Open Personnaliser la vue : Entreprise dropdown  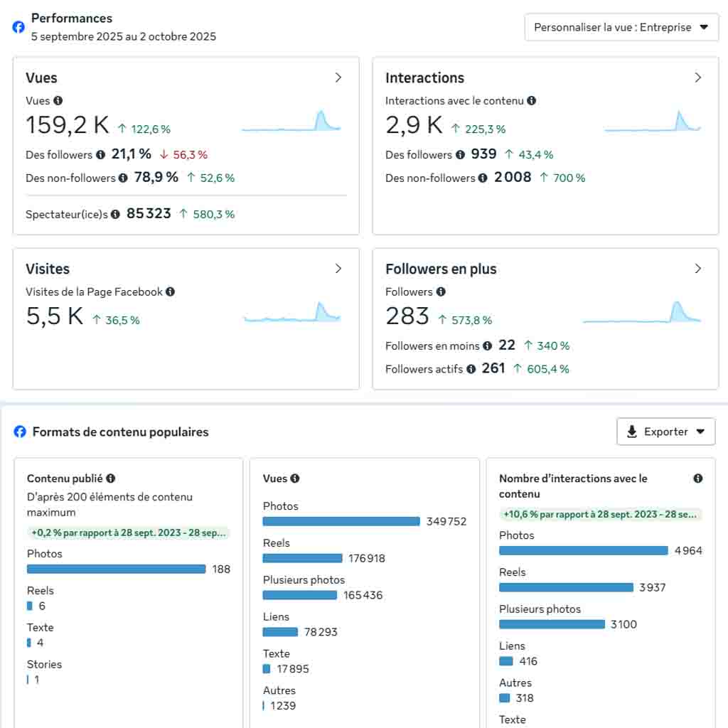click(621, 28)
